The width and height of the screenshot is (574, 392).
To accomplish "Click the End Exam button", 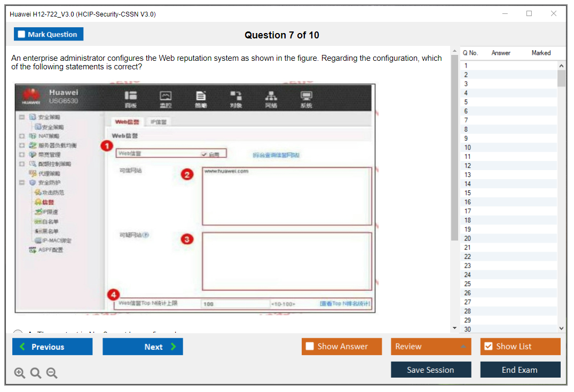I will (520, 370).
